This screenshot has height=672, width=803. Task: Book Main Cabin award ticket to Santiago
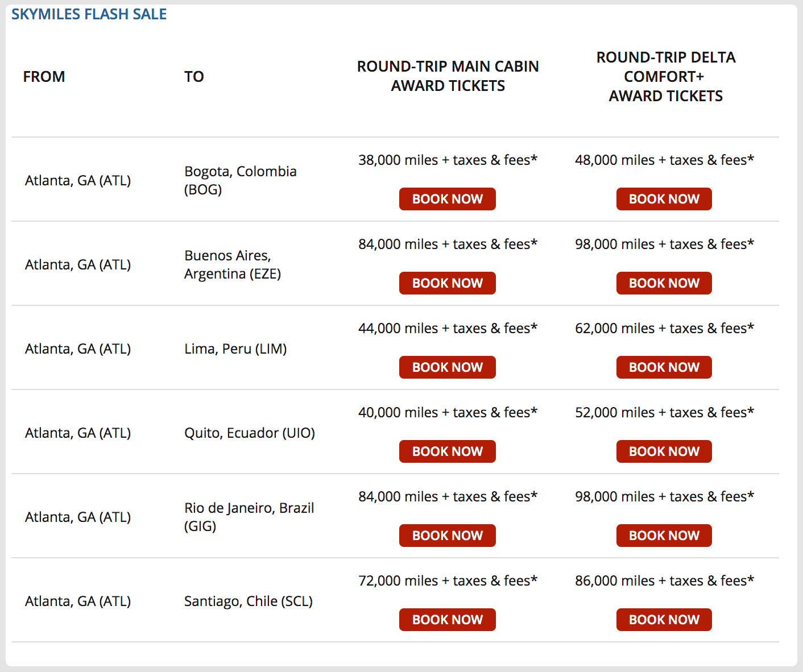pos(447,620)
